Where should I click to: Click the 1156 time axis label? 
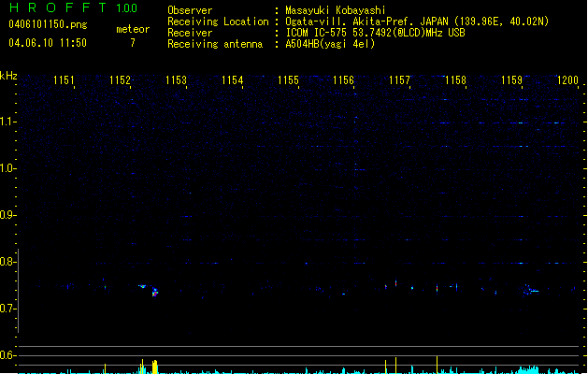[343, 80]
